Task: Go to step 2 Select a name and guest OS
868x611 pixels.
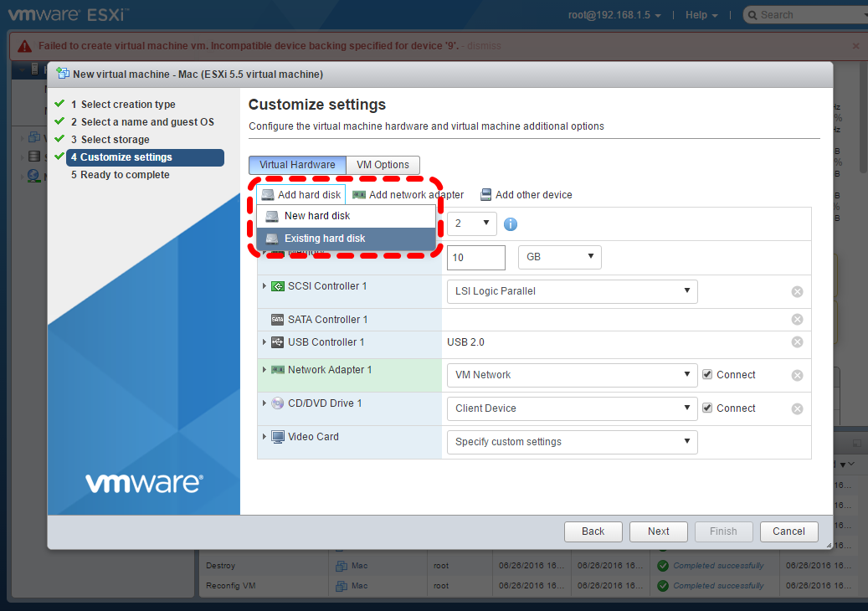Action: [142, 122]
